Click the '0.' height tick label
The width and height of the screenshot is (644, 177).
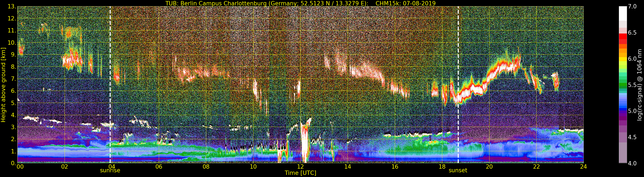[x=14, y=163]
